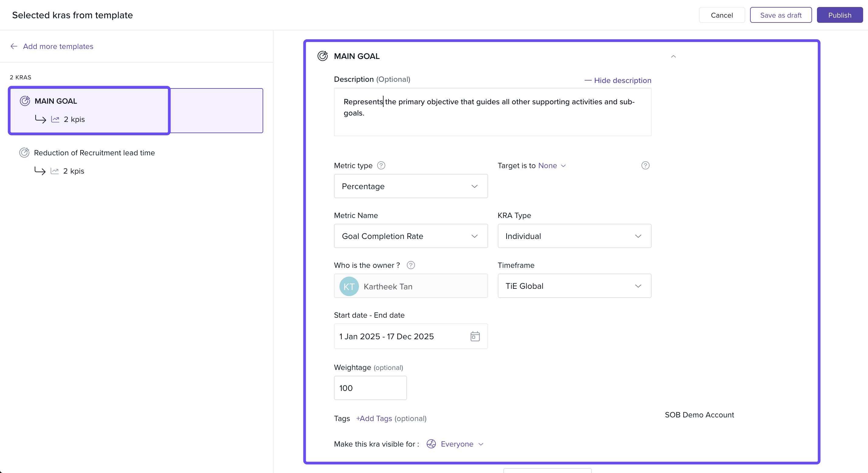Image resolution: width=868 pixels, height=473 pixels.
Task: Open the KRA Type Individual dropdown
Action: point(574,236)
